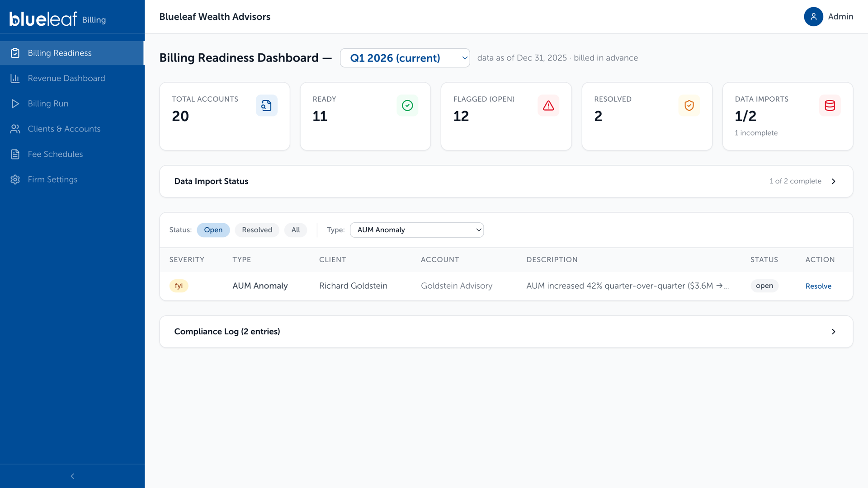Click the Flagged (Open) count 12
The height and width of the screenshot is (488, 868).
tap(461, 117)
